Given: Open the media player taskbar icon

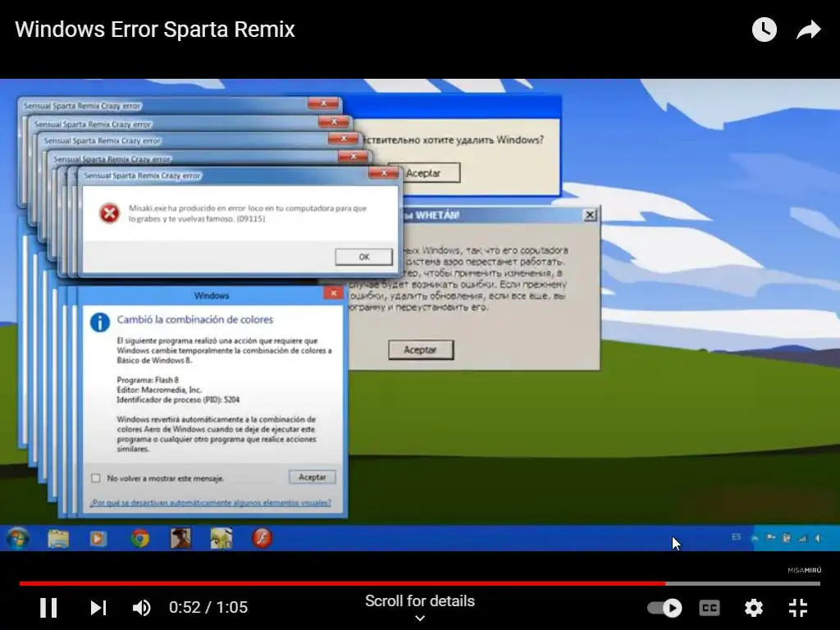Looking at the screenshot, I should pos(98,538).
